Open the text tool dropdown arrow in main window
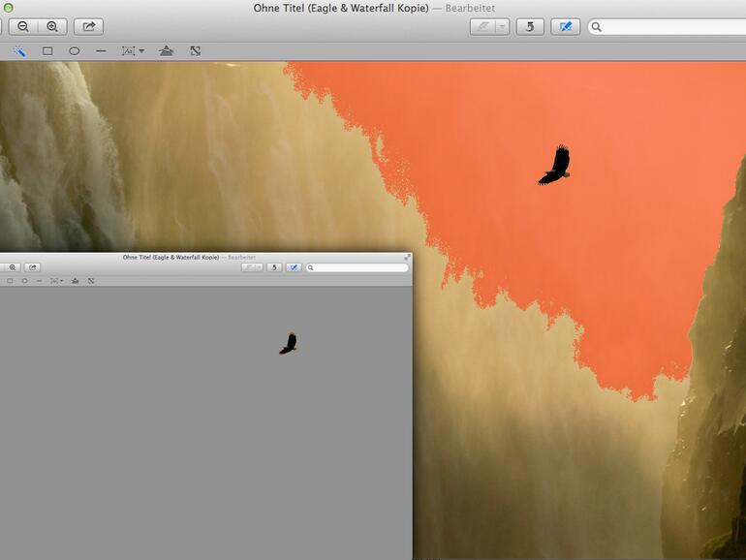Screen dimensions: 746x560 [x=141, y=51]
